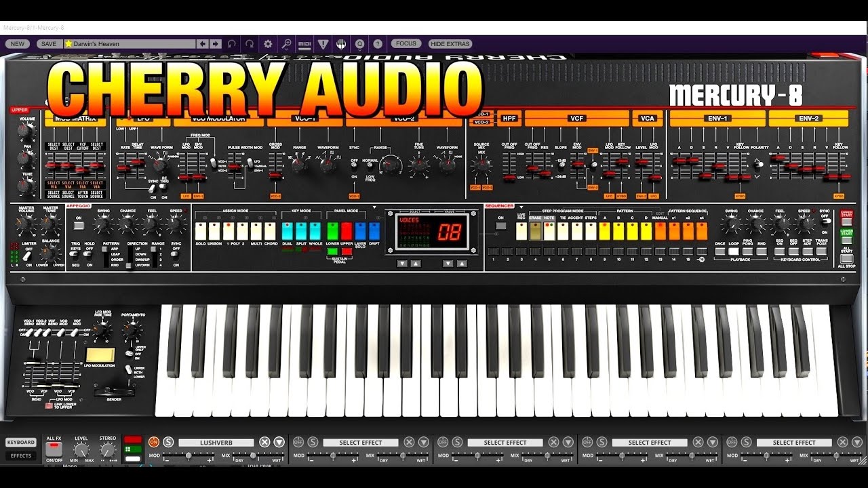
Task: Click the FOCUS button
Action: (406, 44)
